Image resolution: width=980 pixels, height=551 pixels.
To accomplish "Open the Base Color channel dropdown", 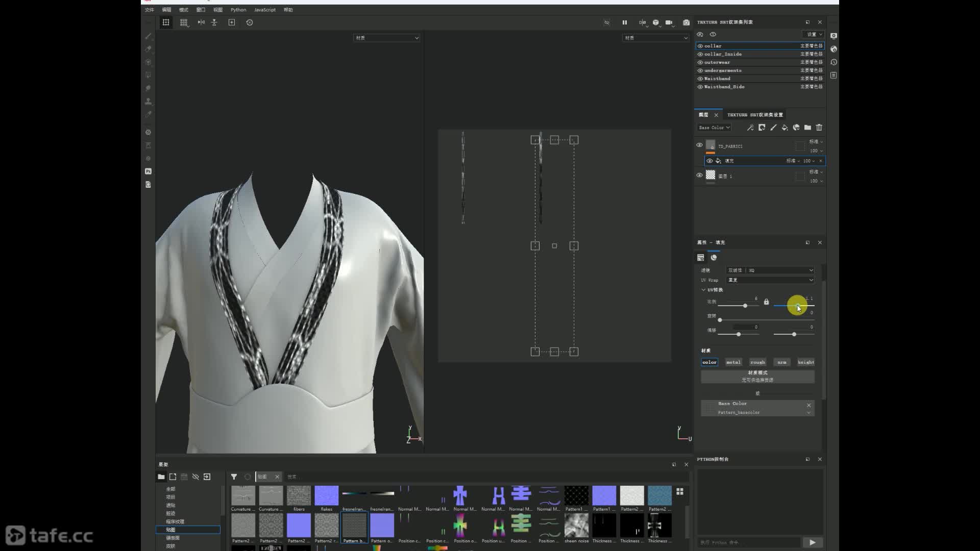I will (714, 128).
